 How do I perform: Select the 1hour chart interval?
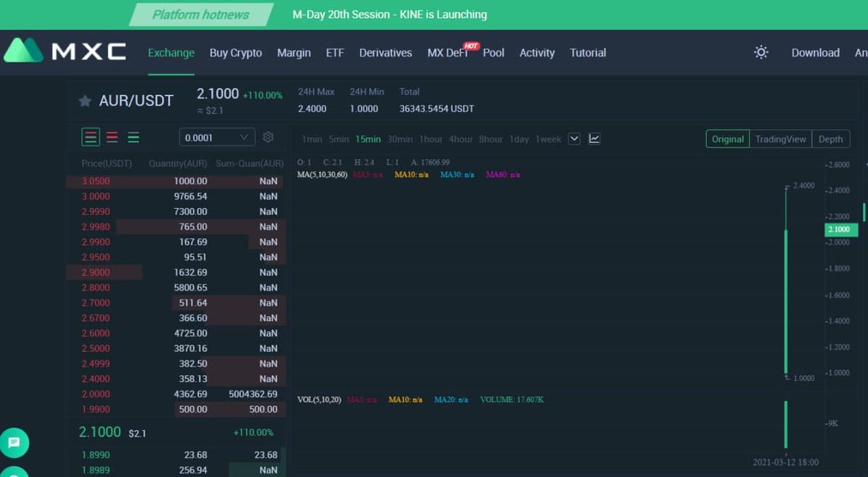(x=431, y=139)
